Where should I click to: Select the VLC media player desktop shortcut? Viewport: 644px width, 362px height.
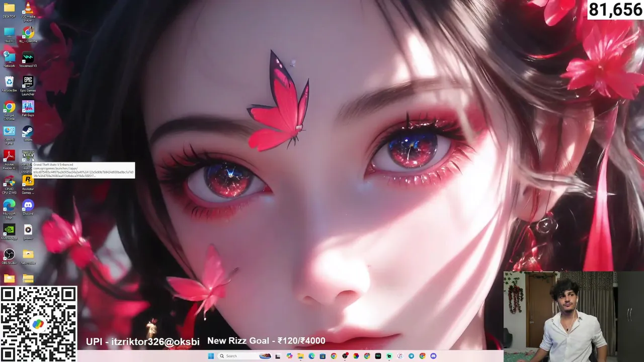(28, 11)
